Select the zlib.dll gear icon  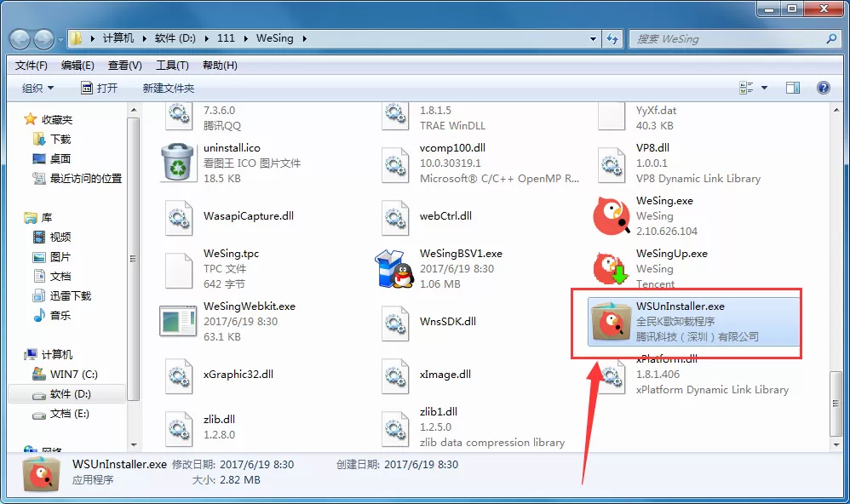[x=179, y=429]
